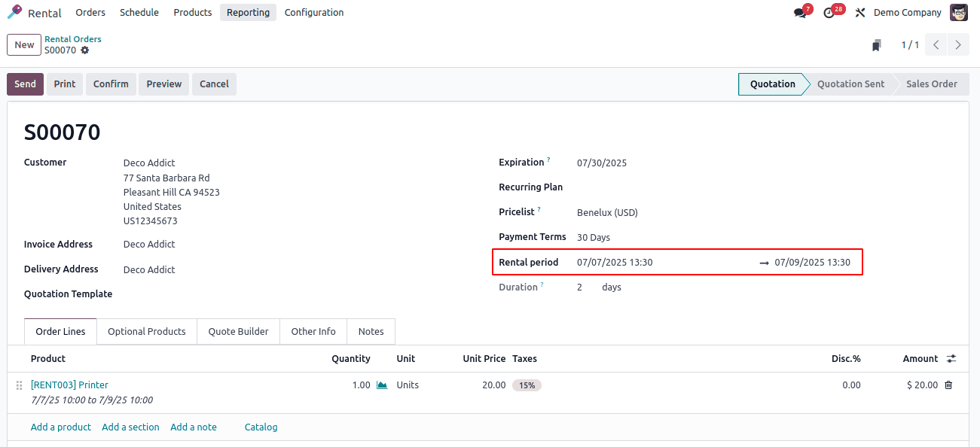Click the Duration help question mark
Viewport: 980px width, 447px height.
[x=542, y=285]
